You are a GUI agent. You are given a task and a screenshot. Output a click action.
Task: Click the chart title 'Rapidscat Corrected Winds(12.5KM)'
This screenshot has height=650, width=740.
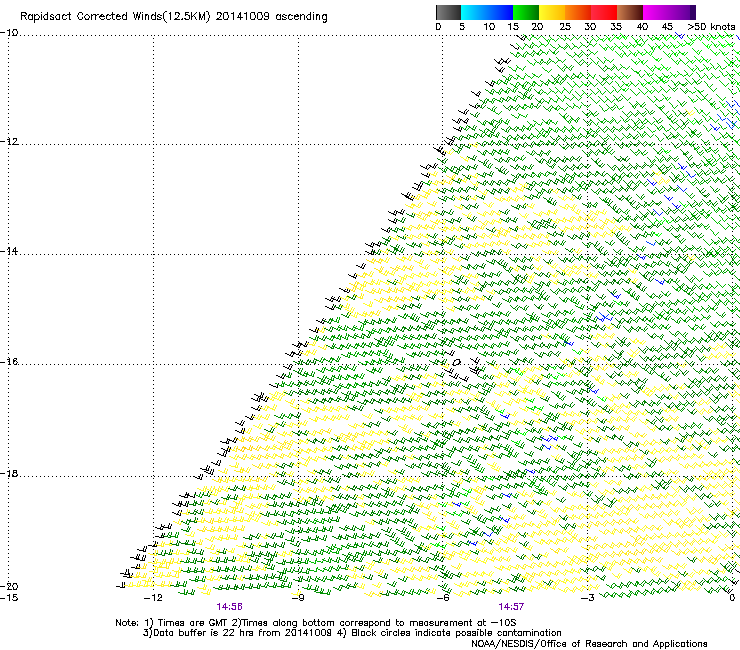pos(115,17)
